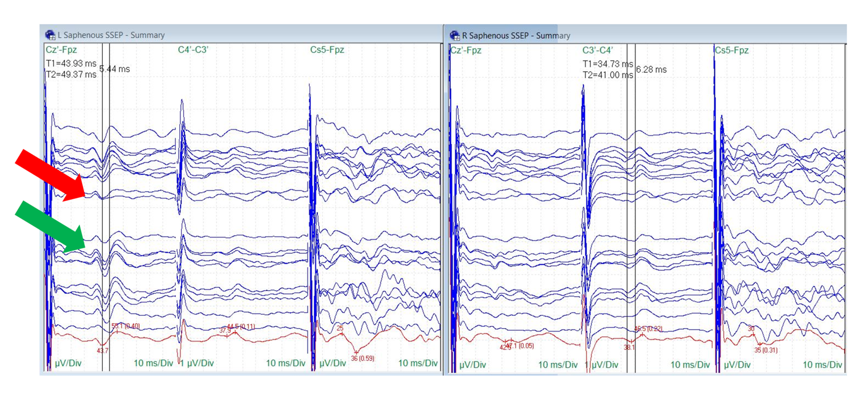Click the 47.1 (0.05) peak marker

520,346
